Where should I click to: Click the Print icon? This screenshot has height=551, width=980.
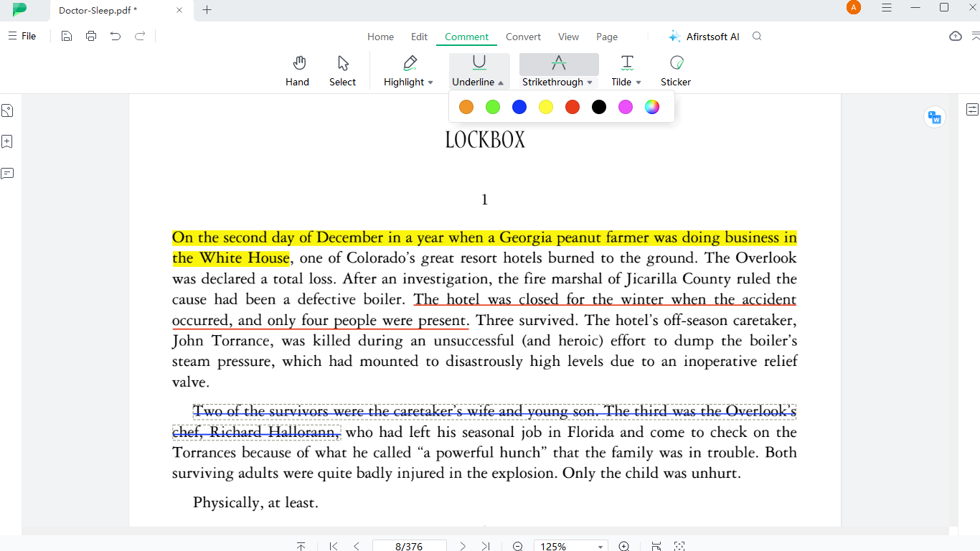pos(91,36)
